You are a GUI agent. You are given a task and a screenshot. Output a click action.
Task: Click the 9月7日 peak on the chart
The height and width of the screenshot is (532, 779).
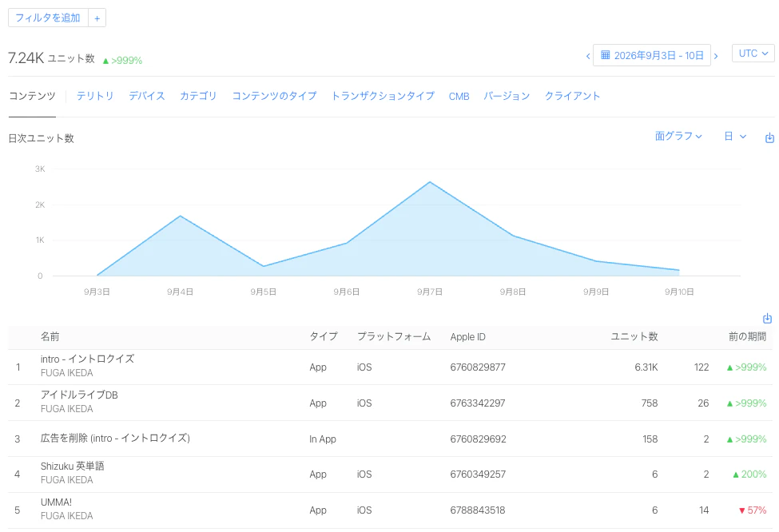point(430,182)
